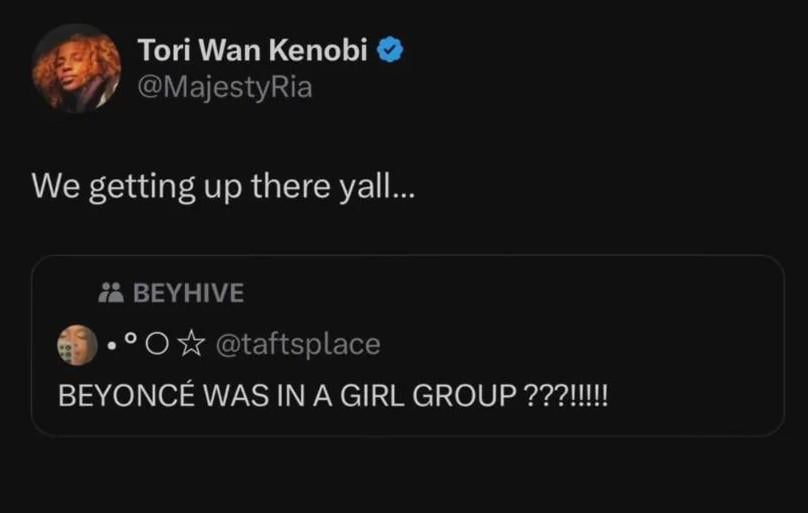
Task: Select the "We getting up there yall..." text
Action: (x=222, y=186)
